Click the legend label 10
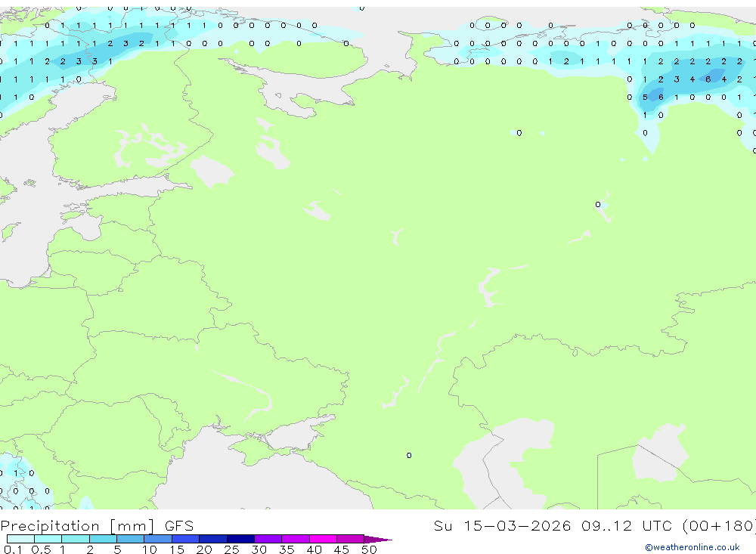 150,549
